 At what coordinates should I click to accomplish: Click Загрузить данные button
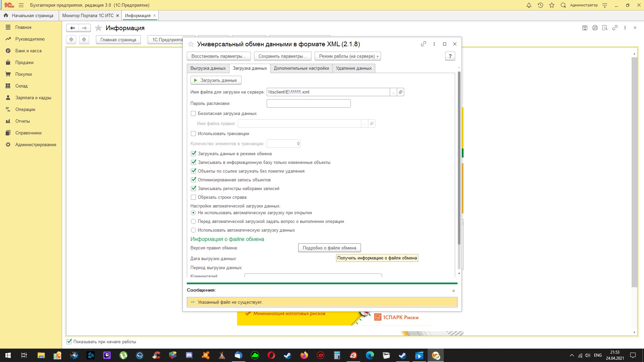coord(216,80)
